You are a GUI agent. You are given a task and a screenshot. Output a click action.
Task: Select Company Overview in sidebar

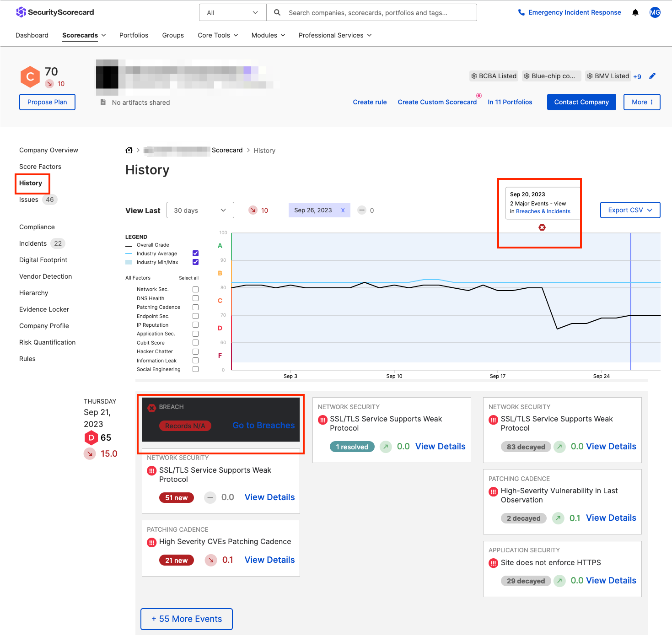(x=48, y=150)
